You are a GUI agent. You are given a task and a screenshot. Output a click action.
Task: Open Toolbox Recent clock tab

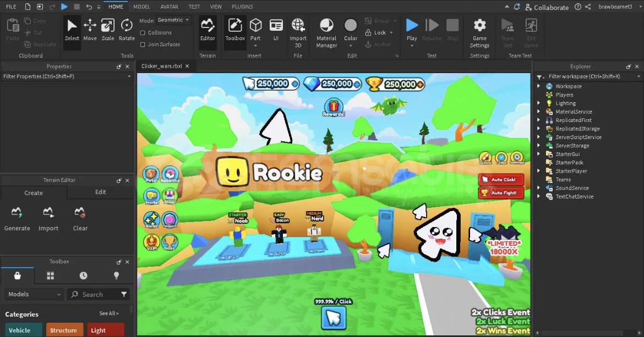coord(83,275)
